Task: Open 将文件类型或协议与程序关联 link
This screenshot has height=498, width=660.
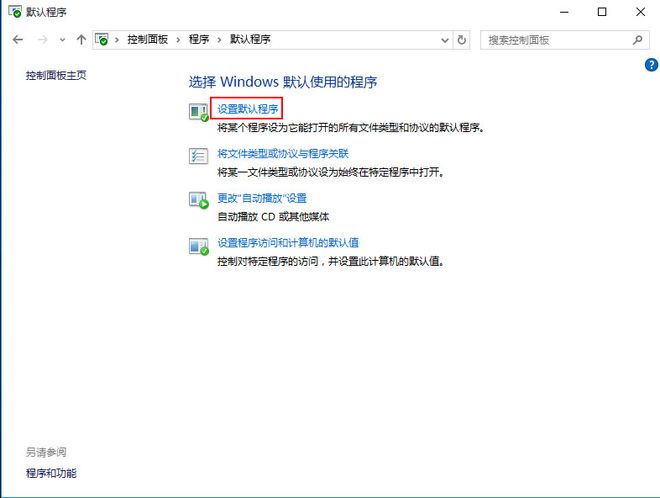Action: coord(283,154)
